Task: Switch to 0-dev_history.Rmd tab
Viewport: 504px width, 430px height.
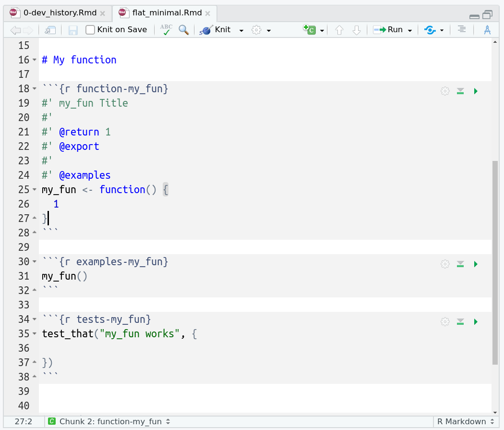Action: (x=60, y=13)
